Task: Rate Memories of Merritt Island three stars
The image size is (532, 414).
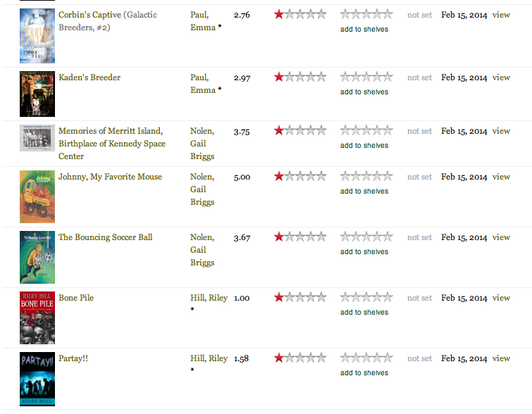Action: click(x=366, y=130)
